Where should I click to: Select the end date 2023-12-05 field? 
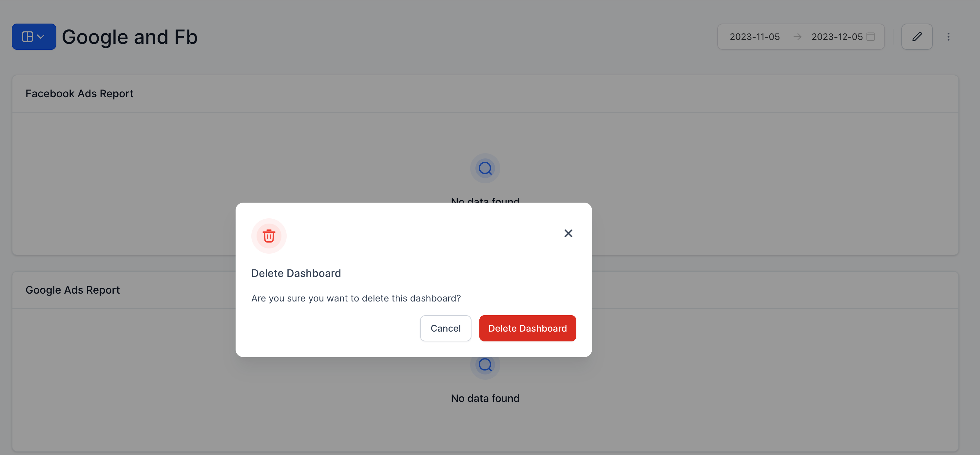click(x=837, y=36)
